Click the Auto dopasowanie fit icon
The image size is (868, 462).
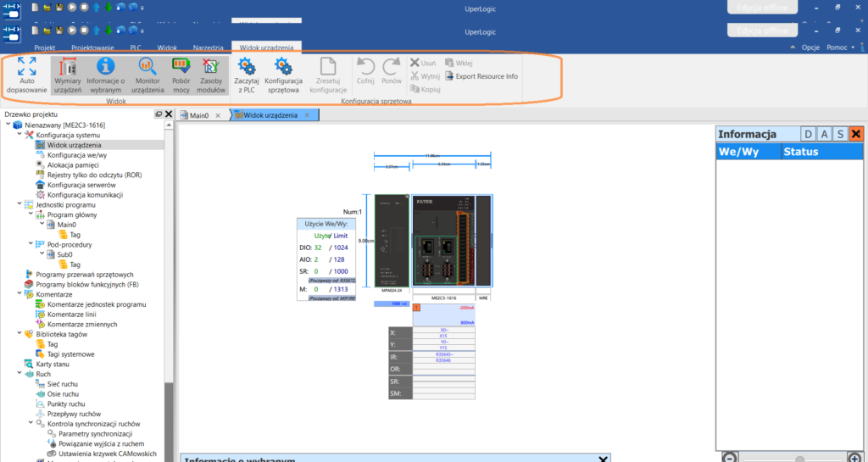[26, 66]
